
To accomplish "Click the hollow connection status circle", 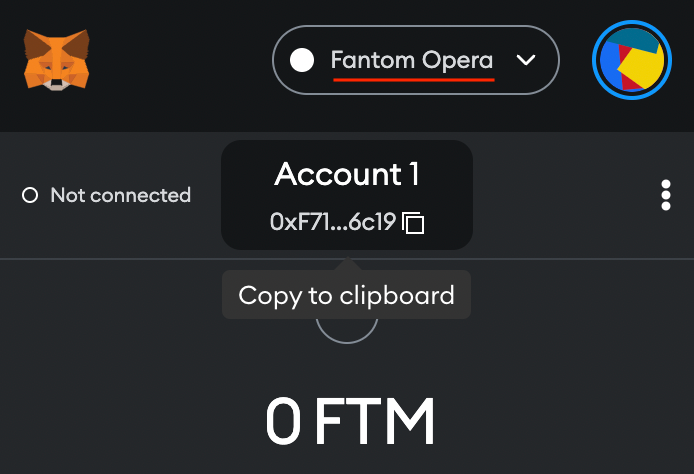I will tap(30, 195).
